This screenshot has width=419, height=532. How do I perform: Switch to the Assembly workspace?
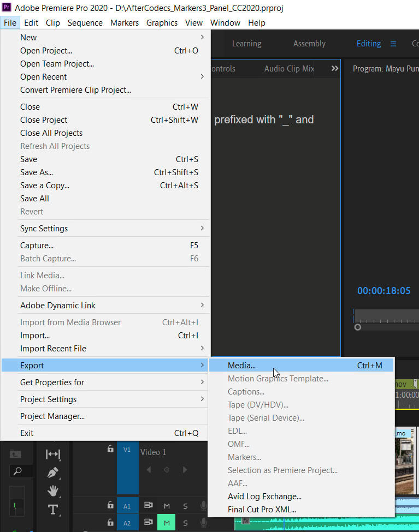click(309, 44)
